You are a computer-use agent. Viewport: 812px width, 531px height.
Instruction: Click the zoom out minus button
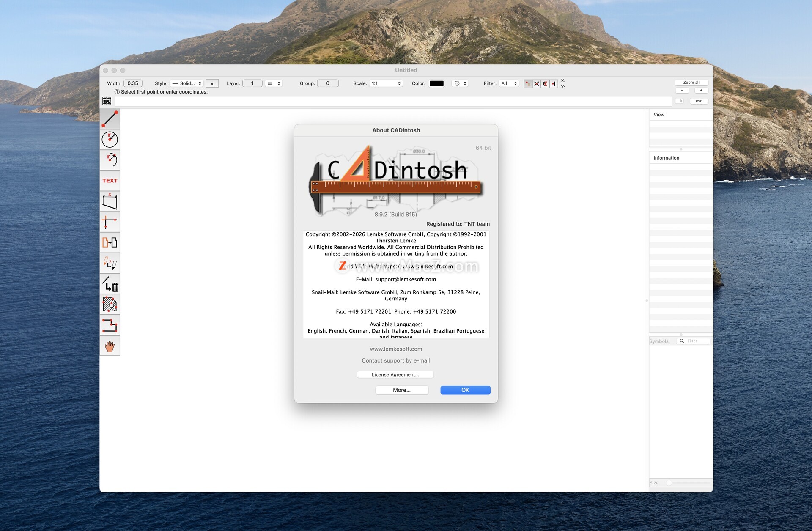pos(682,91)
